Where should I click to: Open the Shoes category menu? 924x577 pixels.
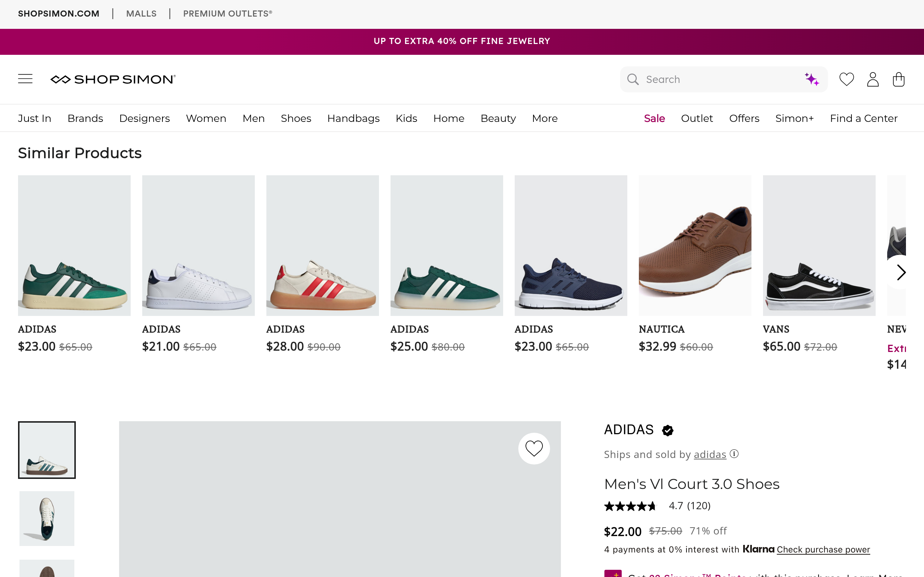296,118
